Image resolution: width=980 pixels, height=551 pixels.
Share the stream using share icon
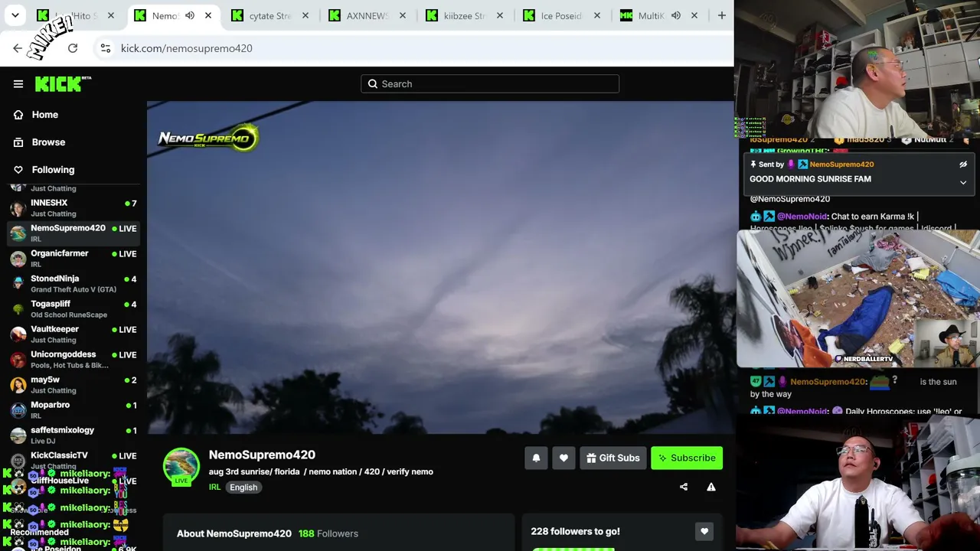(684, 487)
